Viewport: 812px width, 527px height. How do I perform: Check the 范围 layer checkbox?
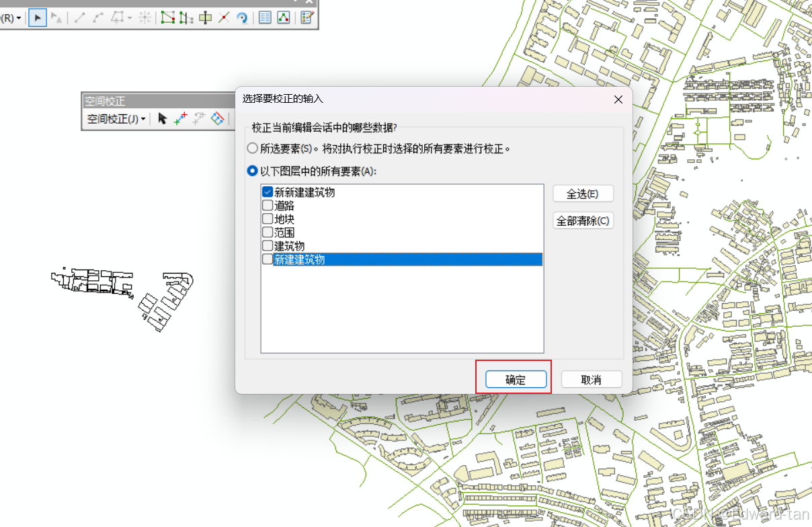click(x=268, y=233)
